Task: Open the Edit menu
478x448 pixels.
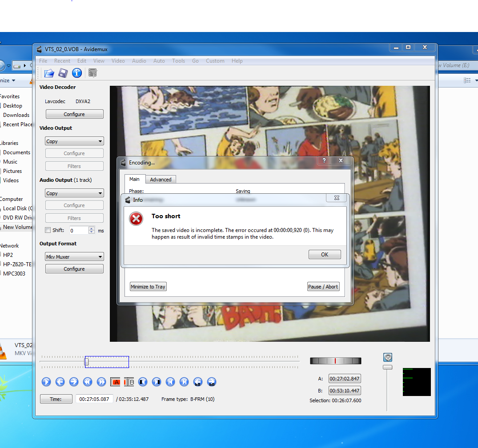Action: [82, 61]
